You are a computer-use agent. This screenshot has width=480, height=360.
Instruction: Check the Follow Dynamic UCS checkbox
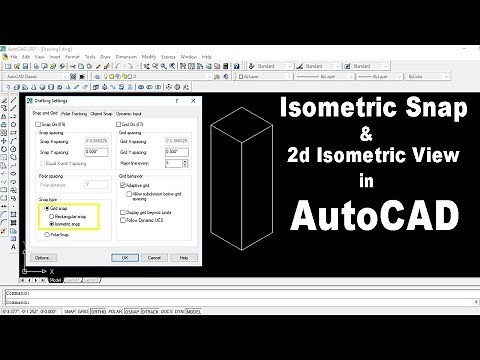pyautogui.click(x=123, y=220)
